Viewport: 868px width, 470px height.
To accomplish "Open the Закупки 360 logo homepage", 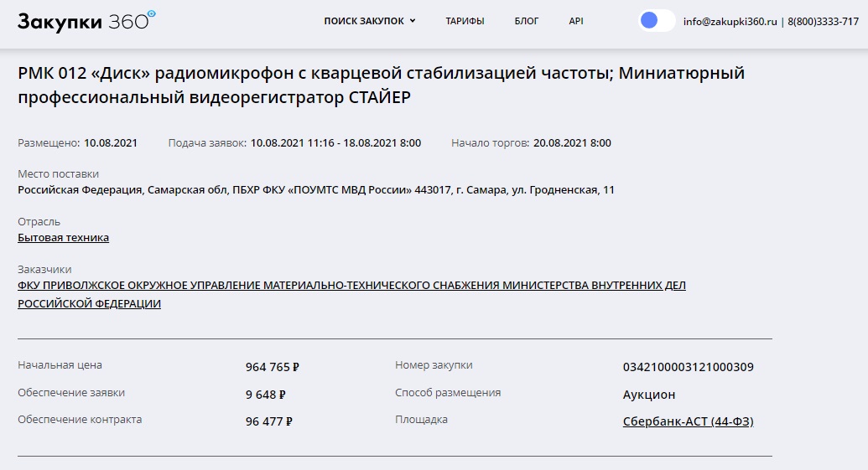I will (x=86, y=21).
